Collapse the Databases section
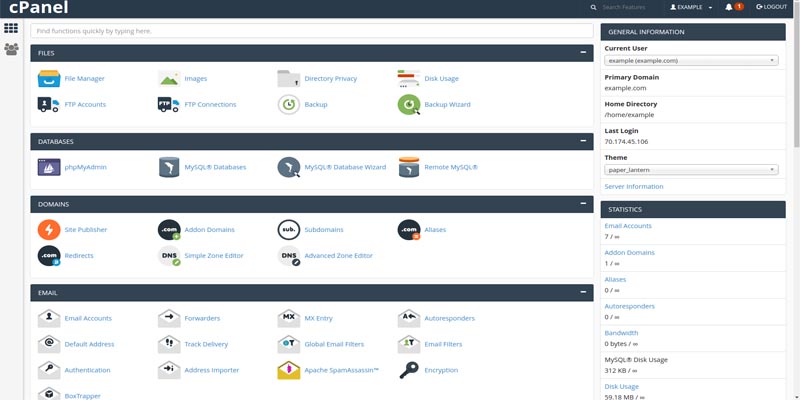This screenshot has height=400, width=800. pyautogui.click(x=583, y=140)
